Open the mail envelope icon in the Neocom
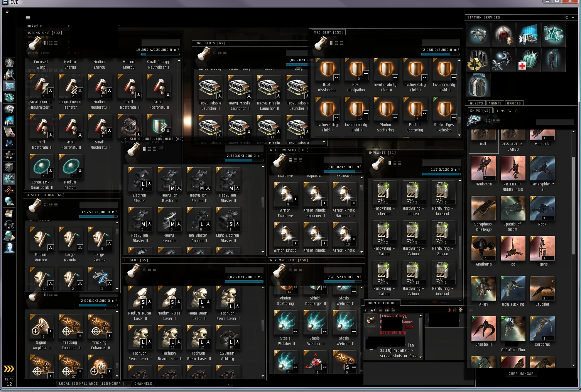The image size is (581, 392). pyautogui.click(x=9, y=86)
